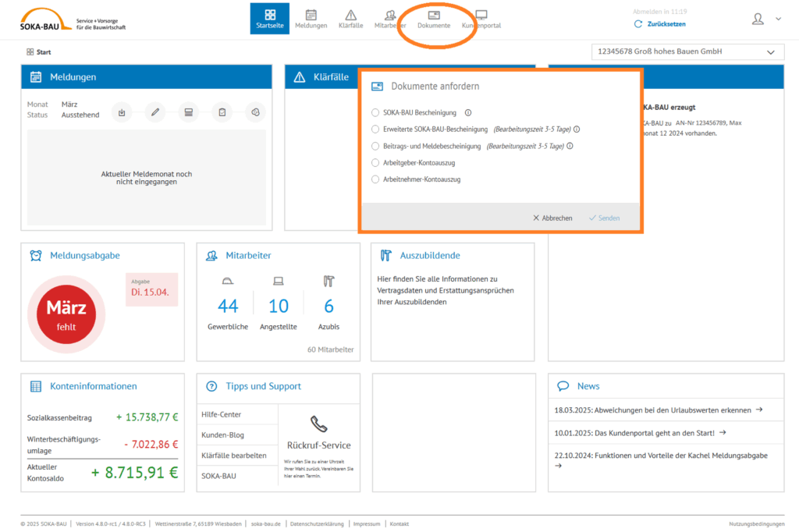Screen dimensions: 799x532
Task: Open the Meldungen tab in top navigation
Action: 311,19
